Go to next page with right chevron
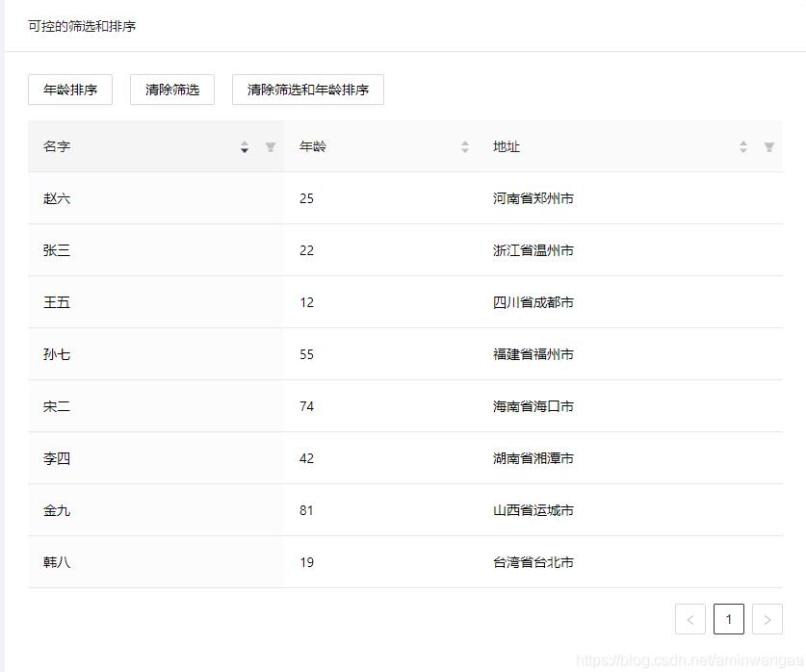 (x=767, y=620)
